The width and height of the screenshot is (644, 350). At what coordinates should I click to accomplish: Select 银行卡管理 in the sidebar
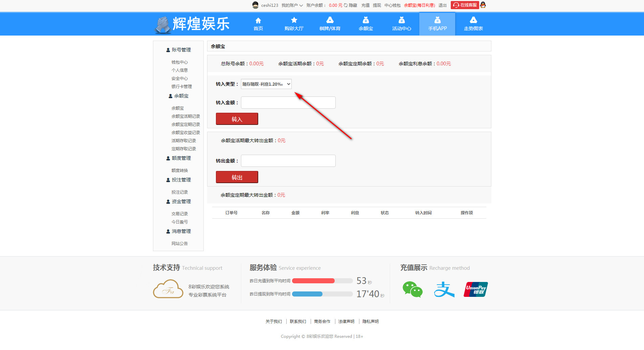(181, 87)
